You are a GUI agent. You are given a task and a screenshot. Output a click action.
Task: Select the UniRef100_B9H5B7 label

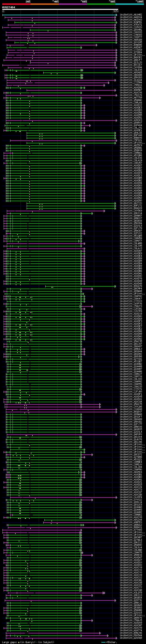tap(131, 90)
